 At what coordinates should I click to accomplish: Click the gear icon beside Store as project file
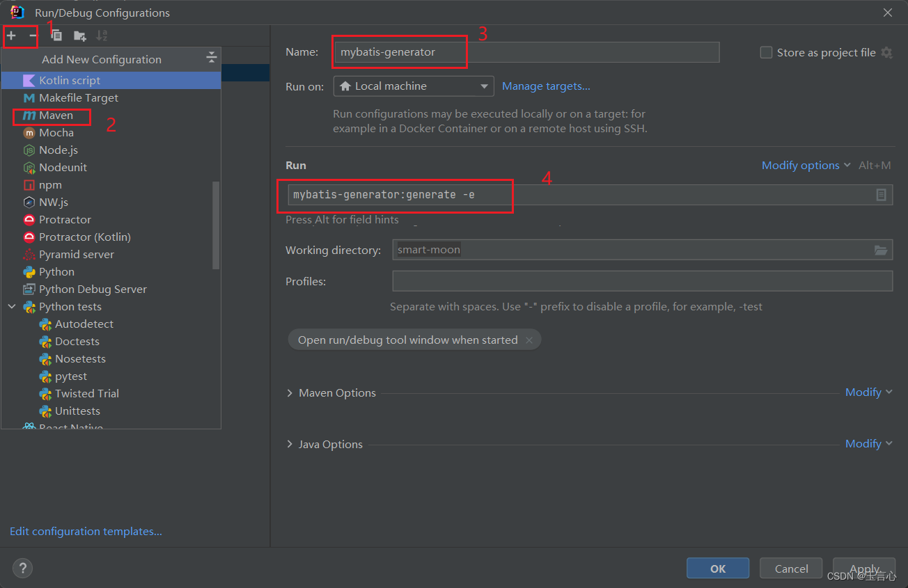click(886, 52)
